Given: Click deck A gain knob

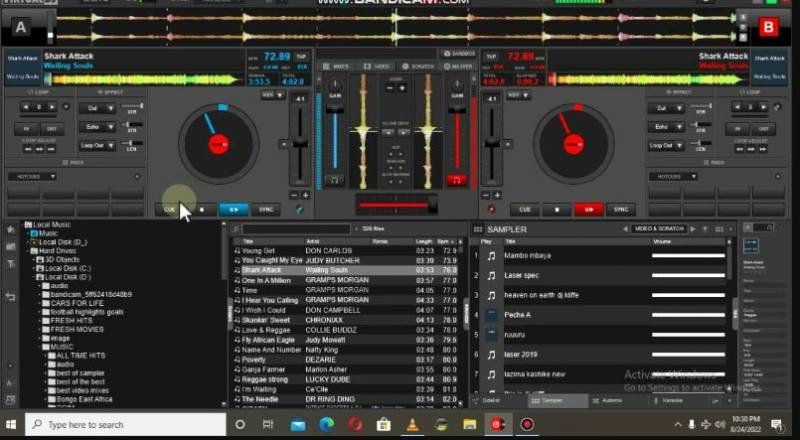Looking at the screenshot, I should [x=335, y=85].
